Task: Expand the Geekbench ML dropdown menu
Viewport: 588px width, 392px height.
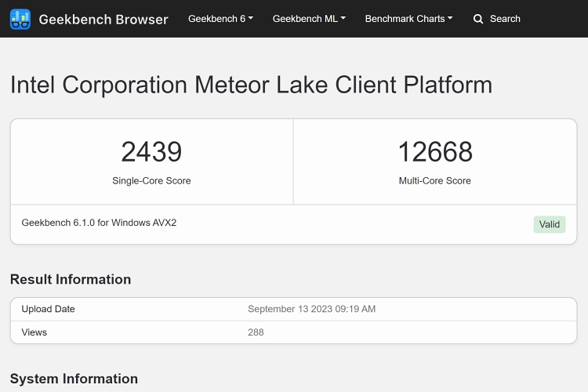Action: 309,19
